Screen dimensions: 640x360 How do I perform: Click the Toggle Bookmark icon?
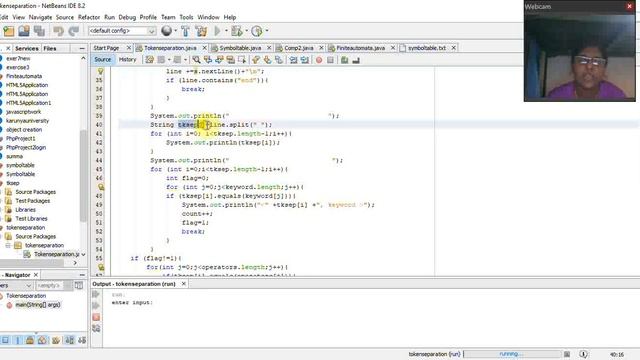[279, 60]
